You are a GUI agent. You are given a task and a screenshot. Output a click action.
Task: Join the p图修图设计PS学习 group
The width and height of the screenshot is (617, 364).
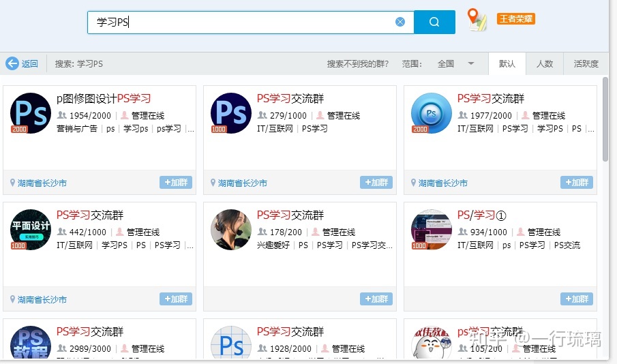[175, 182]
